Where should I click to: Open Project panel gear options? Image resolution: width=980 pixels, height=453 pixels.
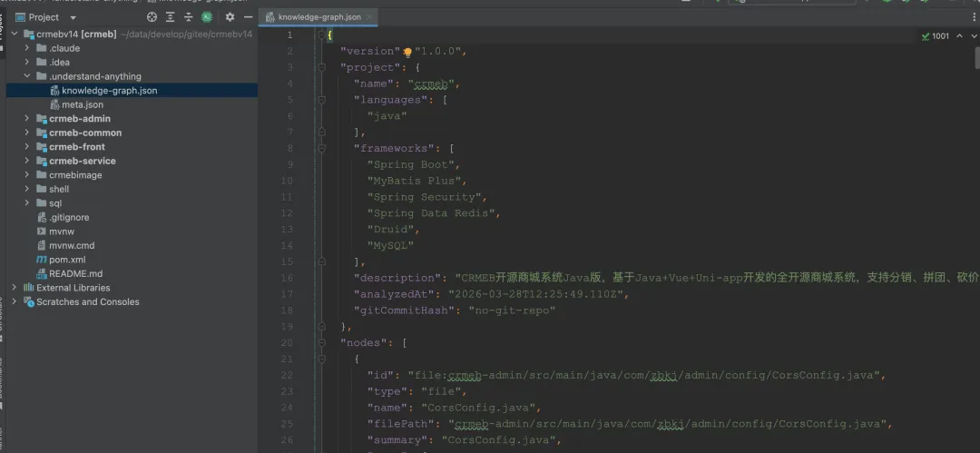click(230, 17)
